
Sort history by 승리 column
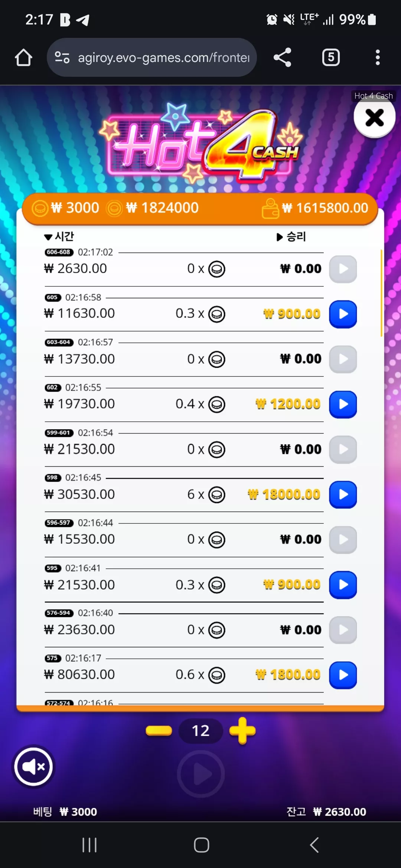tap(291, 237)
